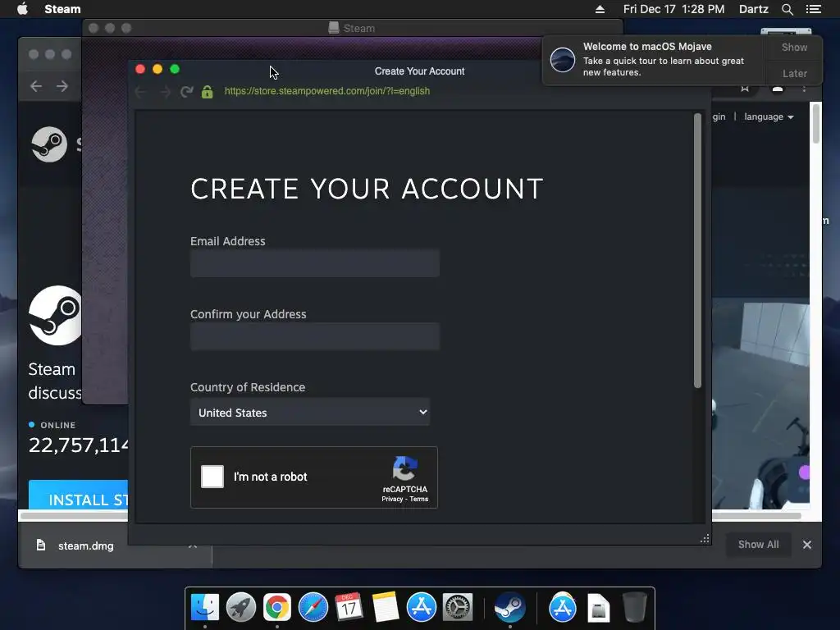The width and height of the screenshot is (840, 630).
Task: Close the Chrome downloads bar
Action: pos(807,545)
